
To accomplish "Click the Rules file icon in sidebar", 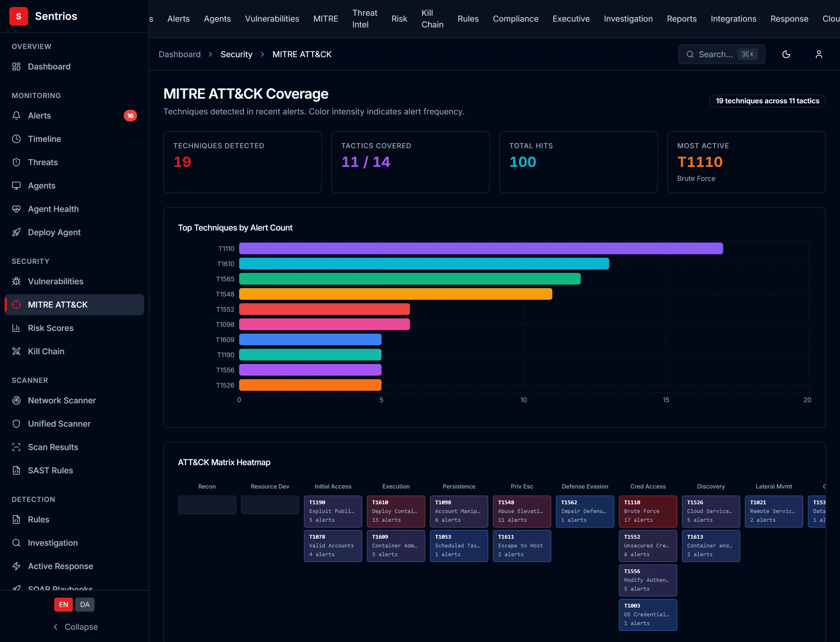I will click(x=16, y=519).
